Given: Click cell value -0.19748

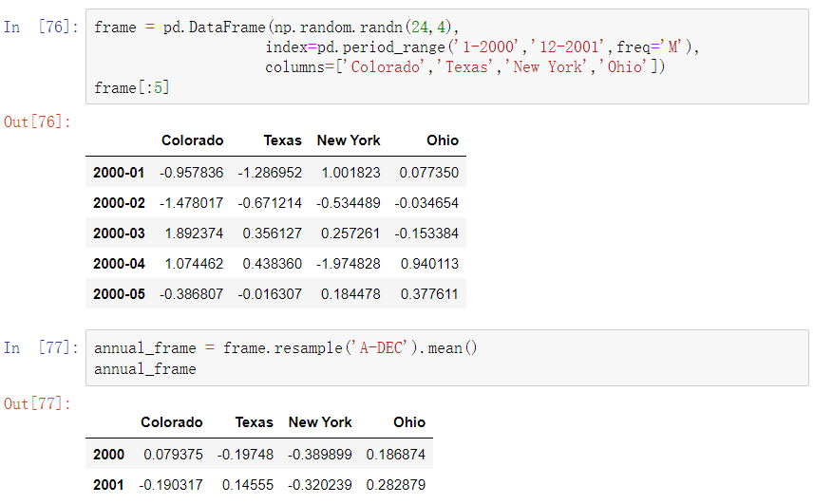Looking at the screenshot, I should pos(245,455).
